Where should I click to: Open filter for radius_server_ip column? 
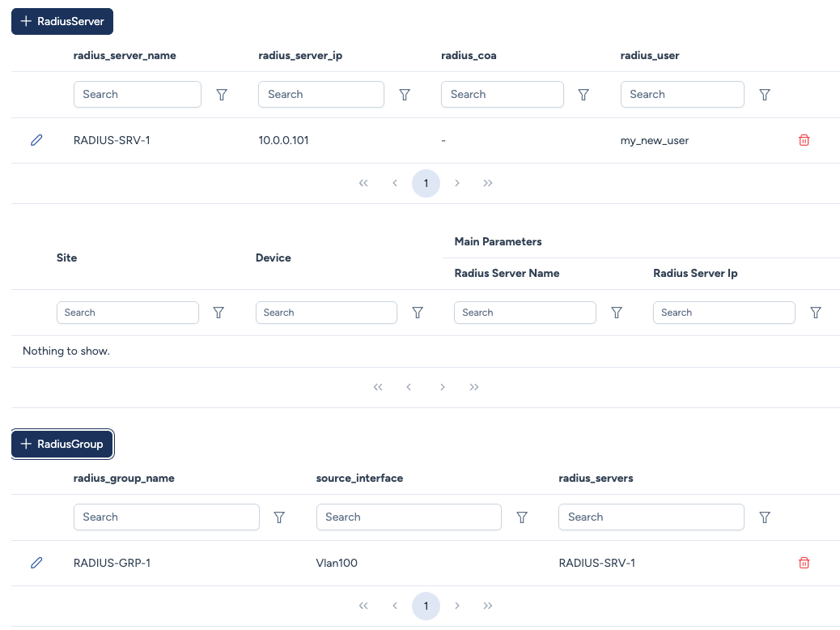[405, 95]
